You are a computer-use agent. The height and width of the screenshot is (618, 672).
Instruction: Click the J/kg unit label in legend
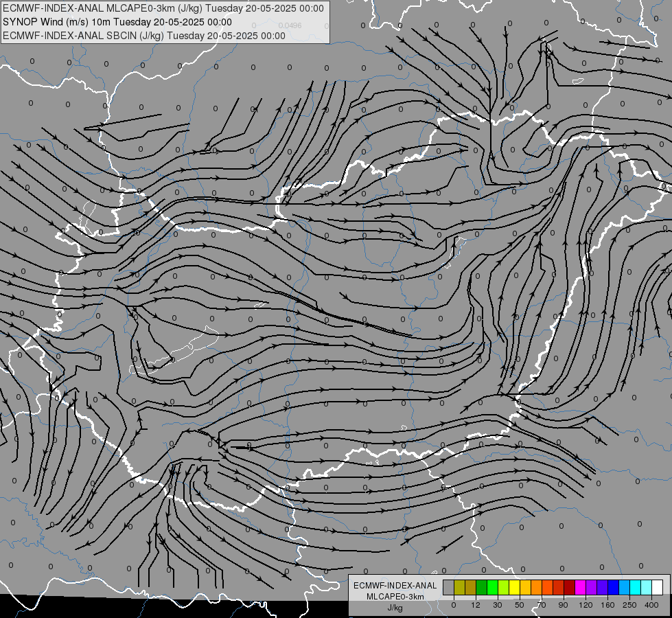pyautogui.click(x=395, y=608)
